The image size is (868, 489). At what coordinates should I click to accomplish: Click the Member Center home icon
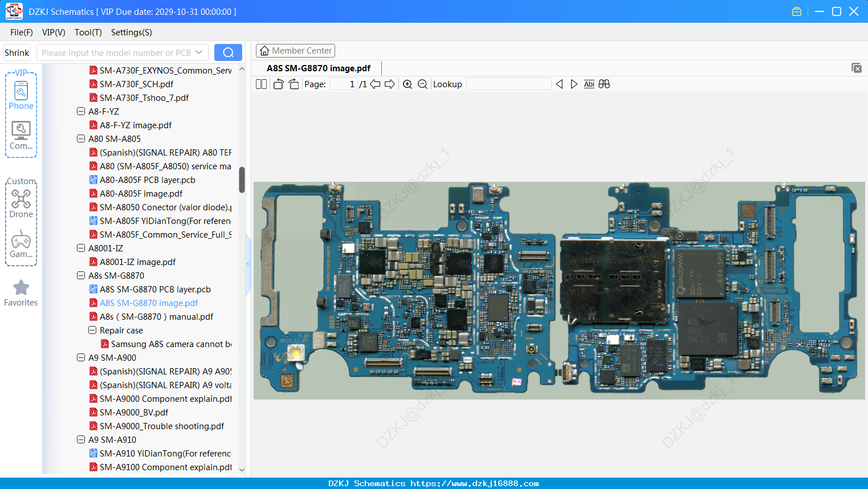coord(264,51)
